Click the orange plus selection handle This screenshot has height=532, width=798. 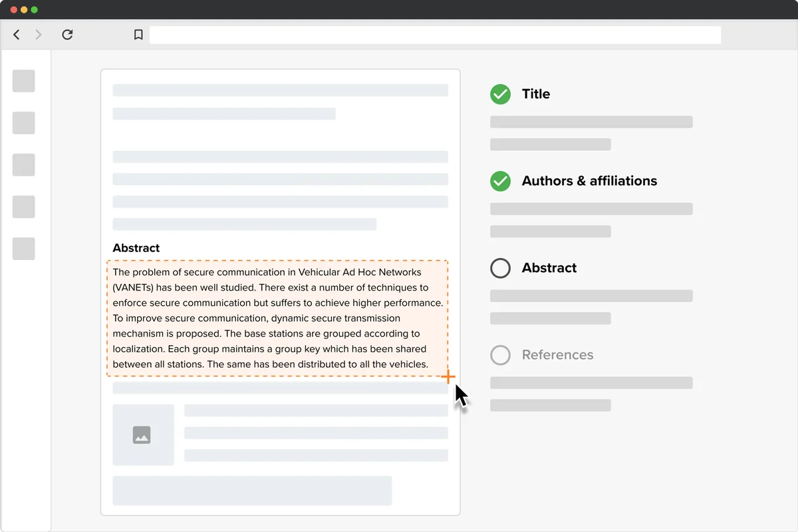point(449,377)
